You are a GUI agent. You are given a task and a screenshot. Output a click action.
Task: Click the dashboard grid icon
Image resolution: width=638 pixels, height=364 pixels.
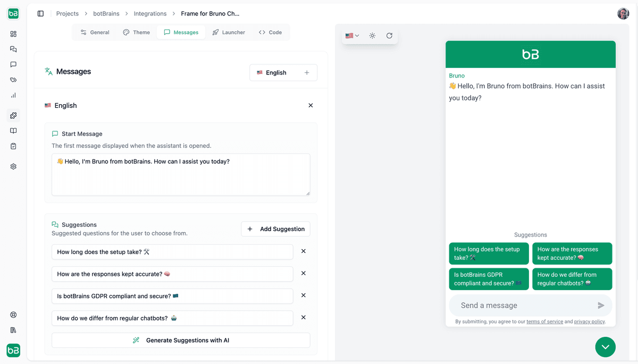13,34
